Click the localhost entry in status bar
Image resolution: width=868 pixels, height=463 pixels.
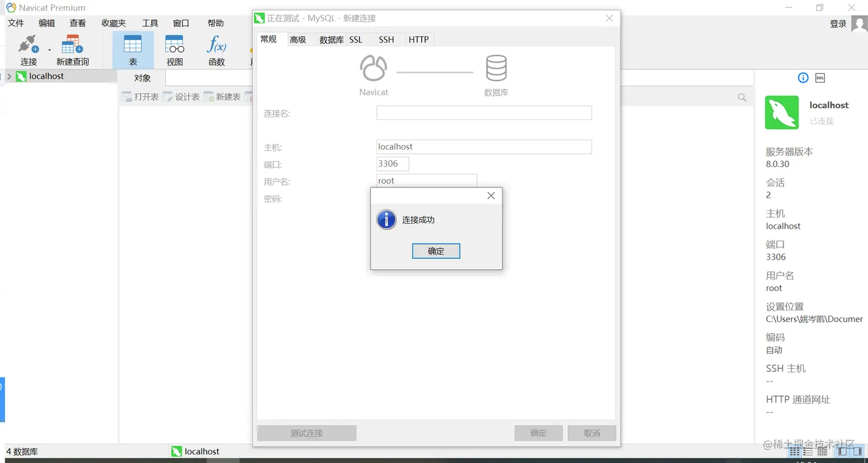tap(195, 452)
